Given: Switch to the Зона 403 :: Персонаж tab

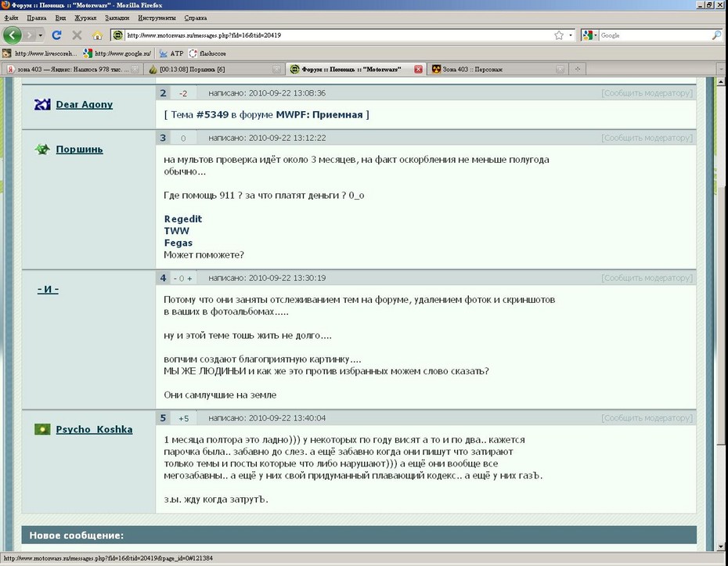Looking at the screenshot, I should point(493,69).
